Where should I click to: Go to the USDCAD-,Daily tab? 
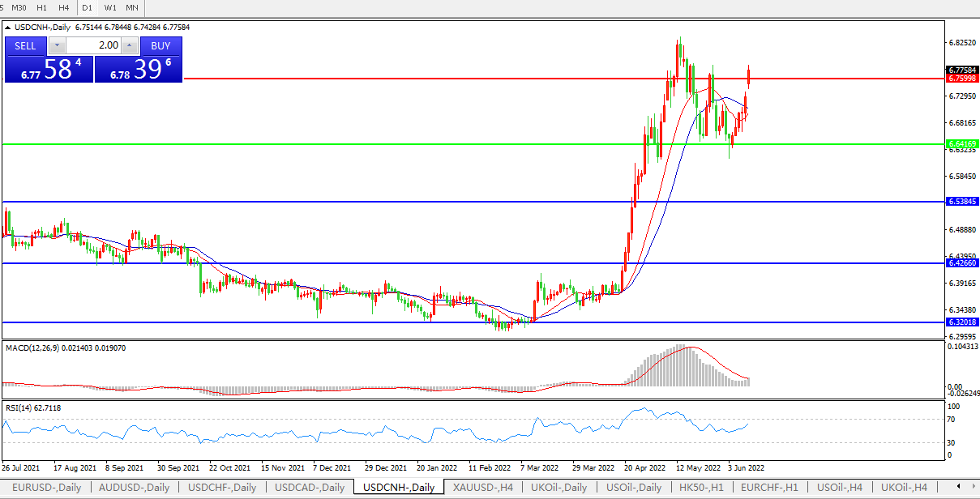coord(309,488)
